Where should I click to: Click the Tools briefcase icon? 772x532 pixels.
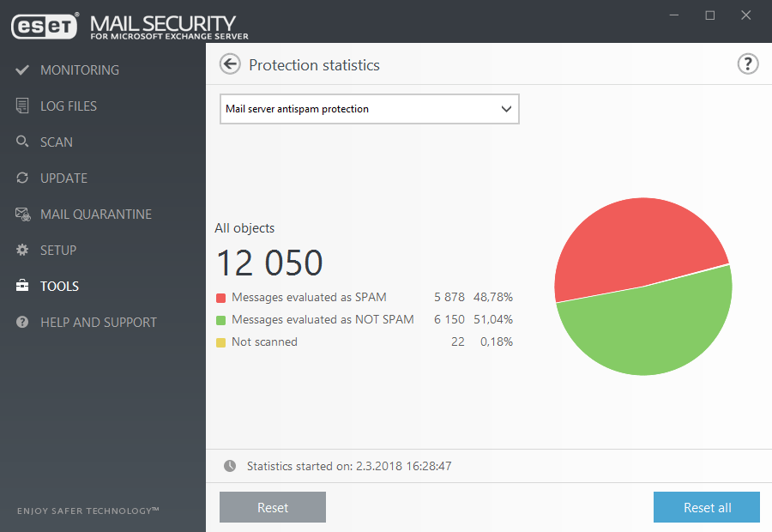coord(22,287)
